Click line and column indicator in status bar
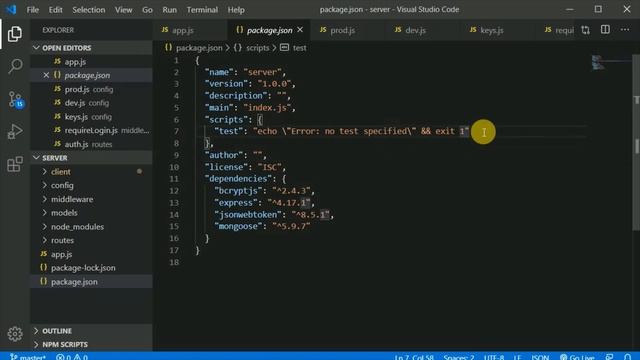Viewport: 640px width, 360px height. coord(413,357)
